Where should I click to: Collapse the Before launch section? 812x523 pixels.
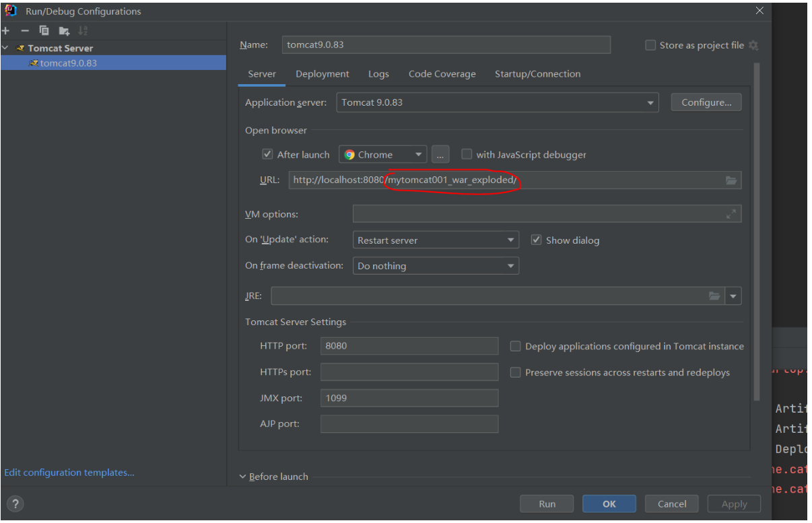click(x=243, y=477)
